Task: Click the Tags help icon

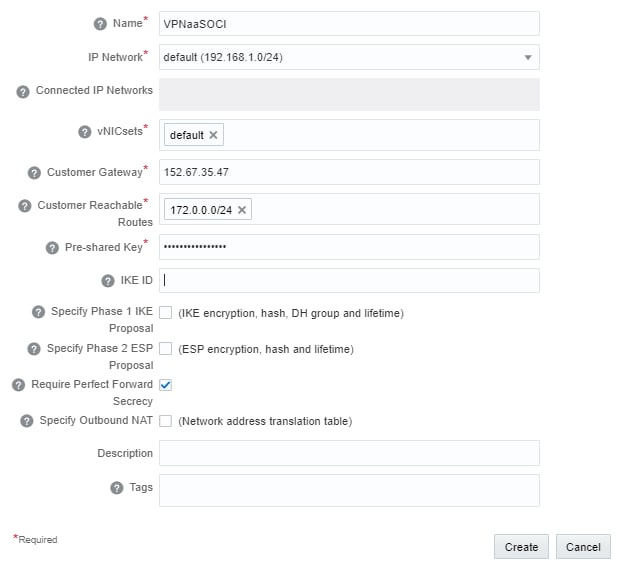Action: pos(117,488)
